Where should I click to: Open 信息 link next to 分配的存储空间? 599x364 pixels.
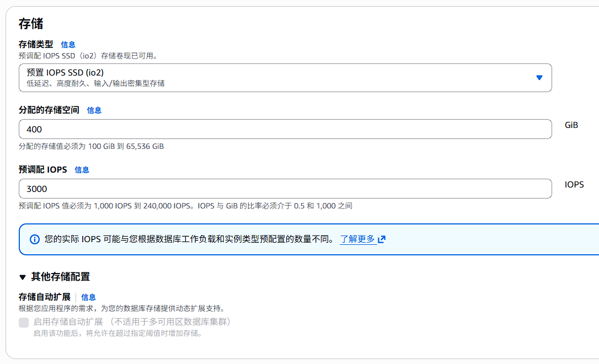(x=94, y=110)
